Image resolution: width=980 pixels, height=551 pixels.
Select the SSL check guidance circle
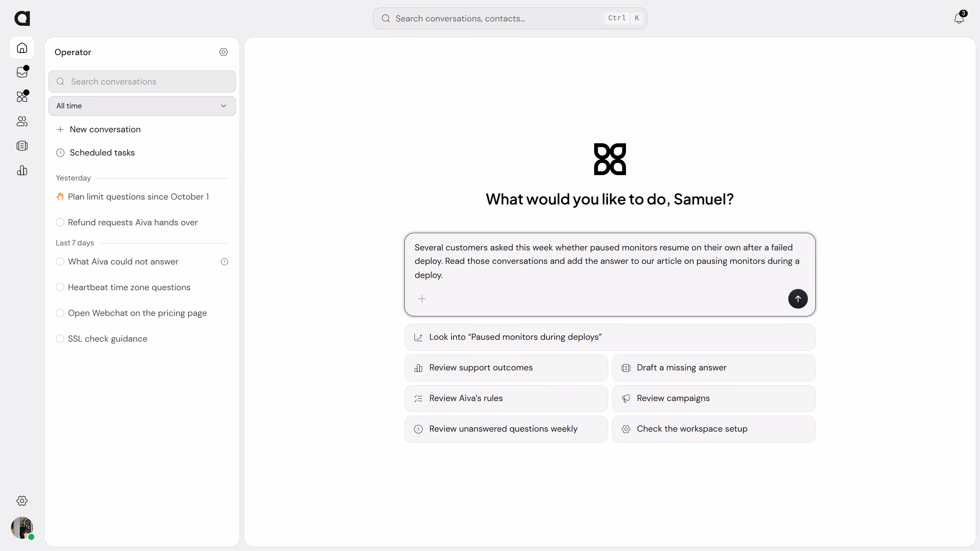[60, 338]
